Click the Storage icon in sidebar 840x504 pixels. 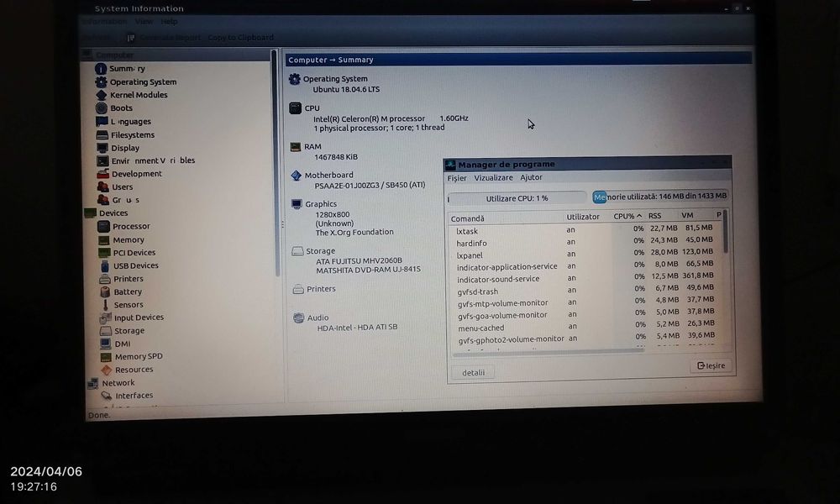click(x=106, y=331)
